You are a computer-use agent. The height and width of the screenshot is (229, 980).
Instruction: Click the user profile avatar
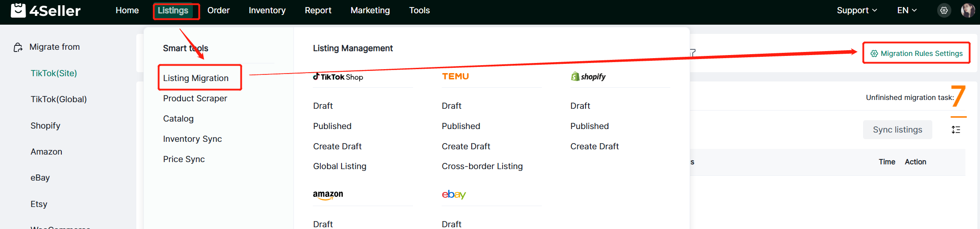[968, 10]
